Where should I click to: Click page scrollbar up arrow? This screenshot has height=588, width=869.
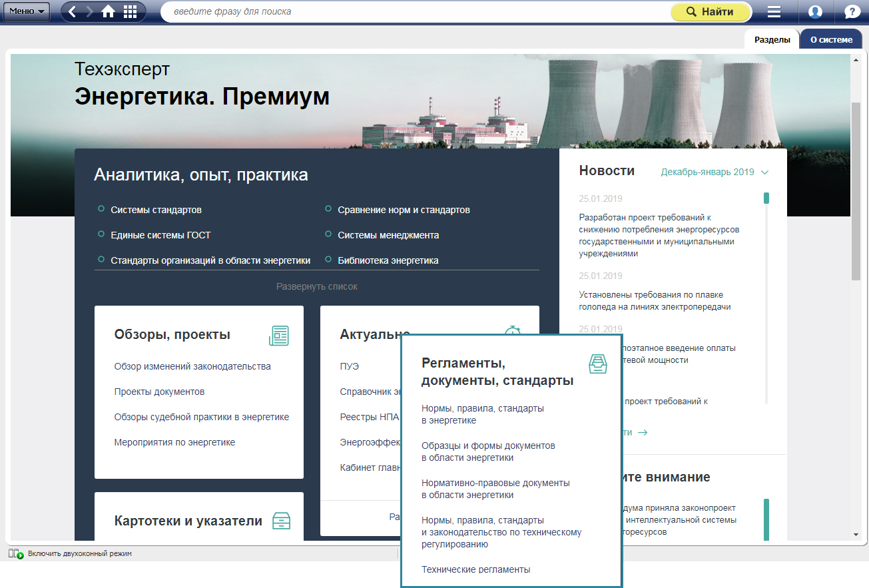point(856,60)
